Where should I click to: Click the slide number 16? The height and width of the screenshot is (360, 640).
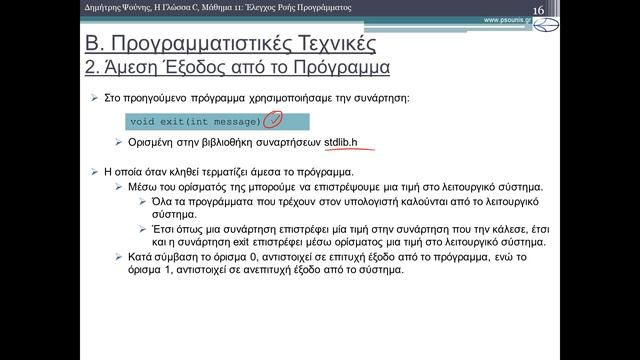point(538,10)
